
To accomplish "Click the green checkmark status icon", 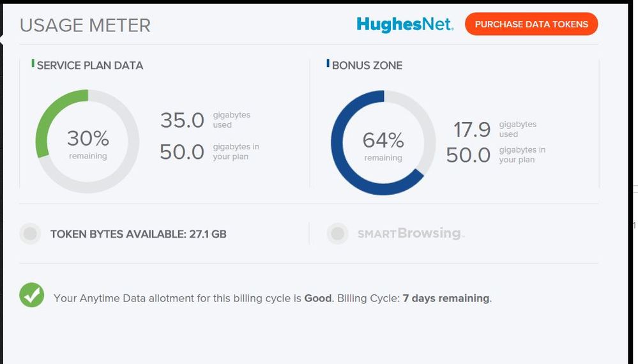I will pyautogui.click(x=32, y=295).
